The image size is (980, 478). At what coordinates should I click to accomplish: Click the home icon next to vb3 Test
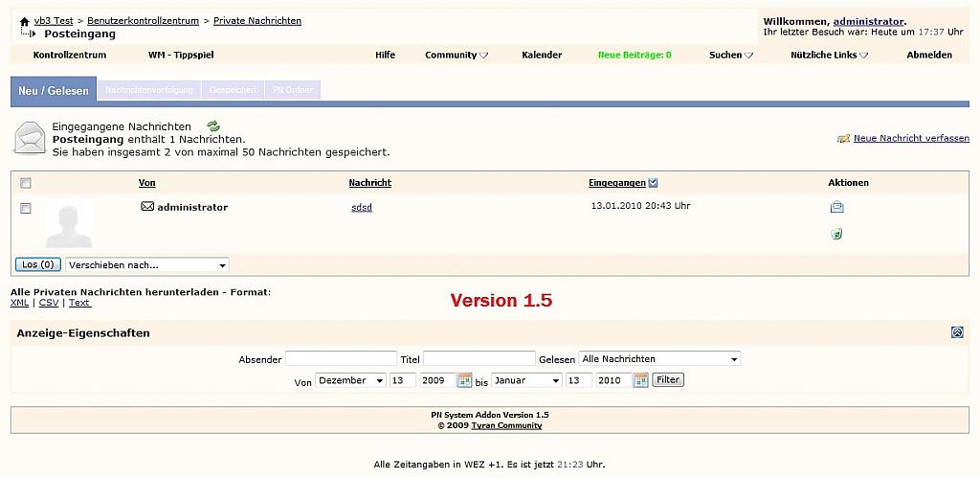point(24,21)
